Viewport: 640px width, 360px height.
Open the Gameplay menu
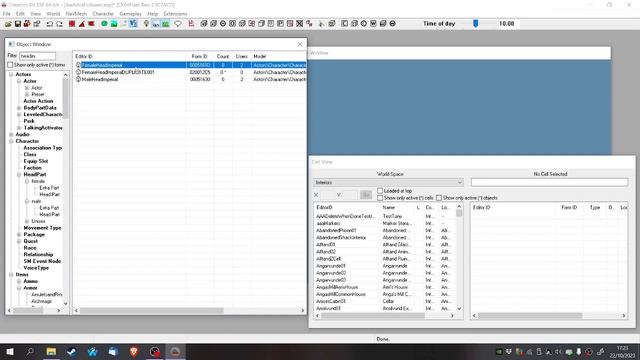[x=131, y=14]
